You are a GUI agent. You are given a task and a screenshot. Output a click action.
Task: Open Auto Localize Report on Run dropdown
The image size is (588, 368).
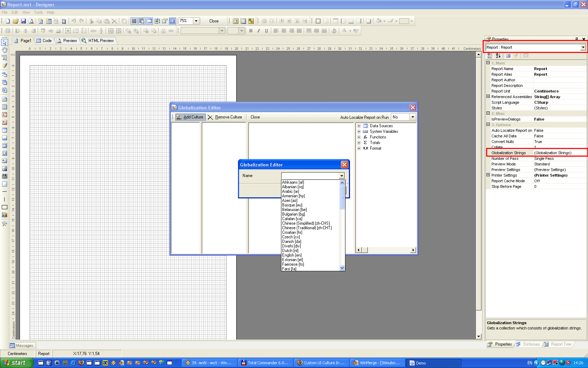413,117
